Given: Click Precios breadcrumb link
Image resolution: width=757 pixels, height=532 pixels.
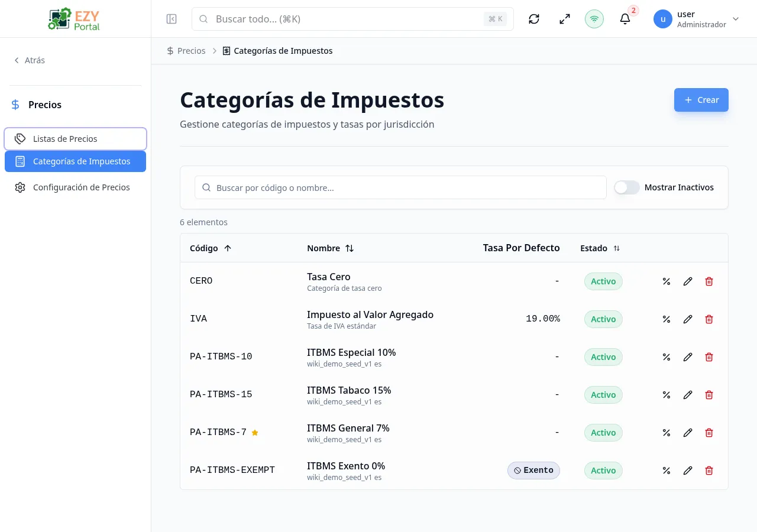Looking at the screenshot, I should [186, 51].
